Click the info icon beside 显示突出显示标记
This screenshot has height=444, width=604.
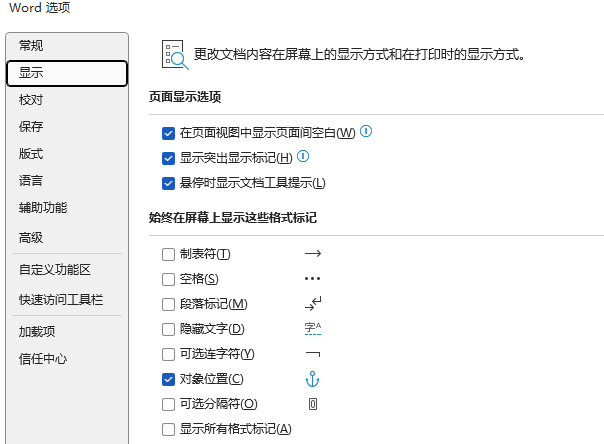click(x=303, y=156)
